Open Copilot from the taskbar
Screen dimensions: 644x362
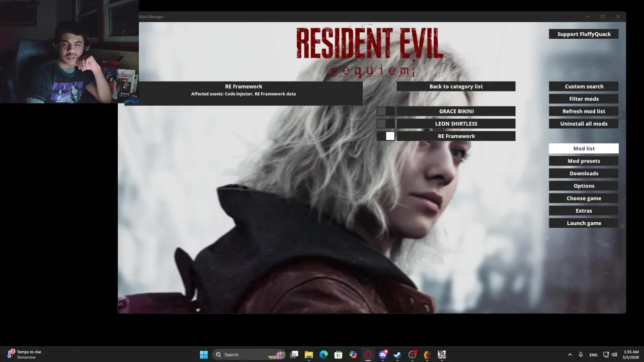point(353,354)
